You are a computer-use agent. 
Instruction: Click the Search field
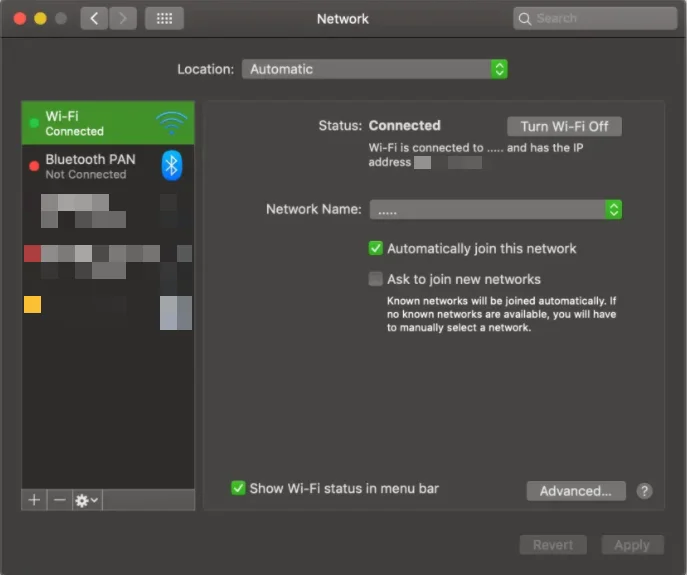click(594, 18)
